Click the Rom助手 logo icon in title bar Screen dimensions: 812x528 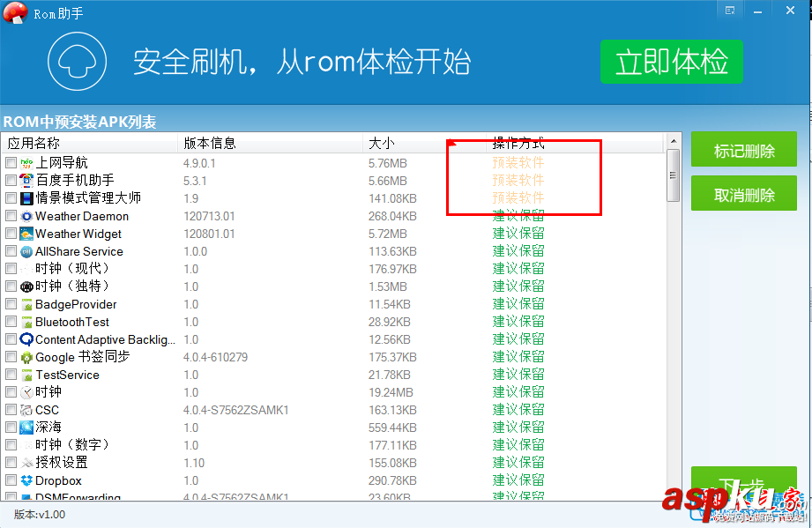(14, 12)
